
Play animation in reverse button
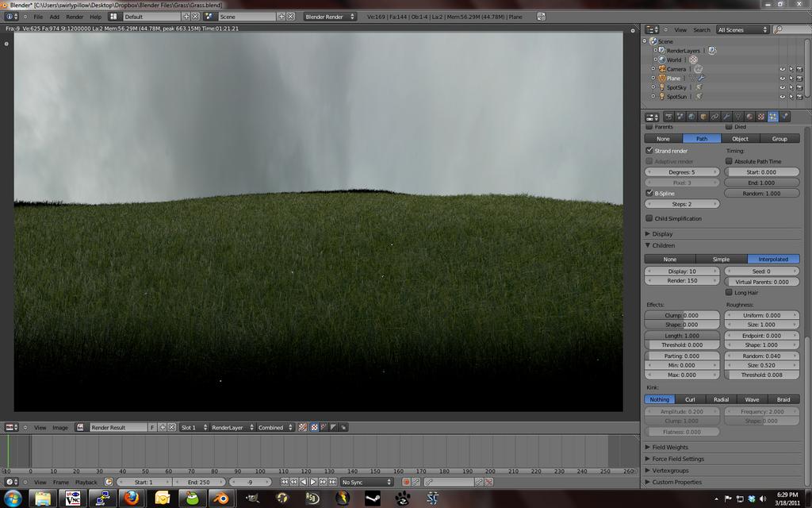(x=304, y=482)
